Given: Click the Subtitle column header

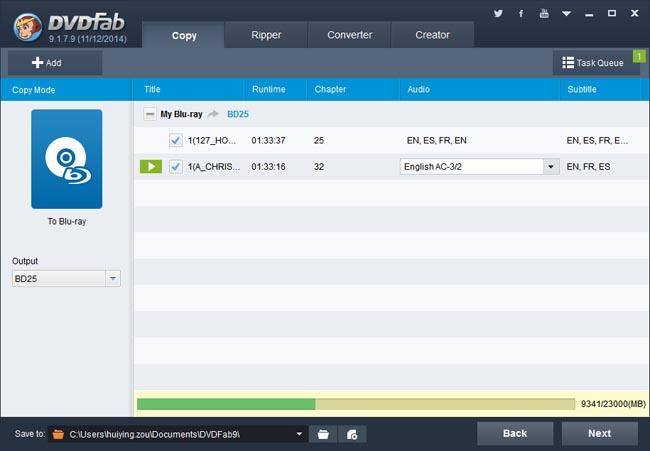Looking at the screenshot, I should 582,89.
